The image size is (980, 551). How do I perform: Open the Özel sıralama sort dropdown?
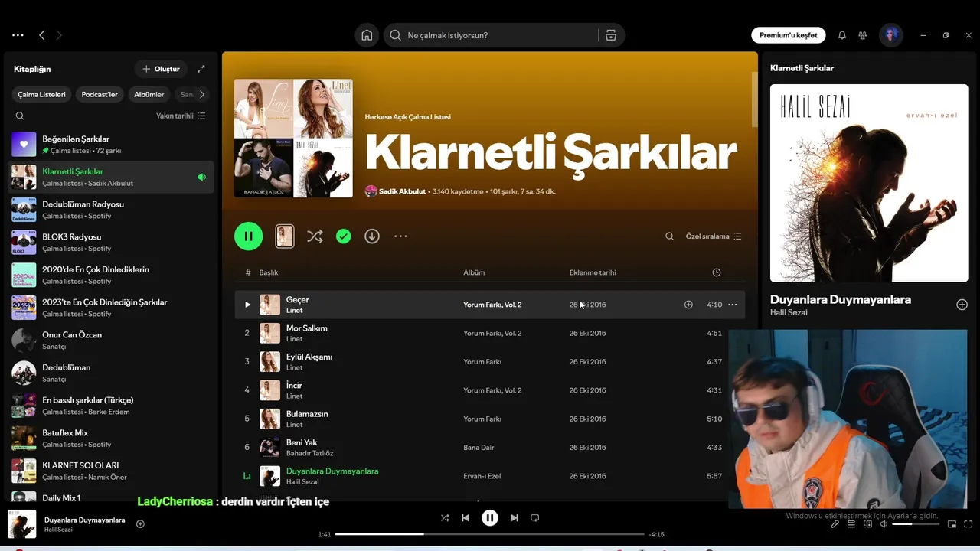click(714, 236)
